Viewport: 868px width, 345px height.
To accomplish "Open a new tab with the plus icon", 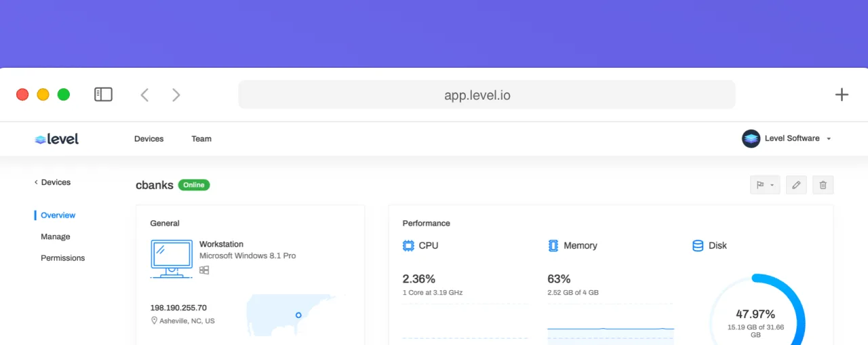I will [842, 94].
